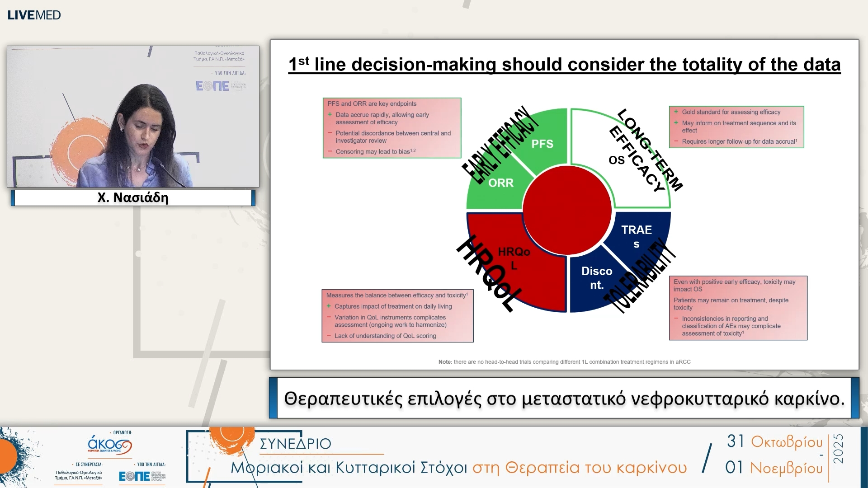
Task: Click the ΑΚΟΣ organizer logo in footer
Action: point(110,445)
